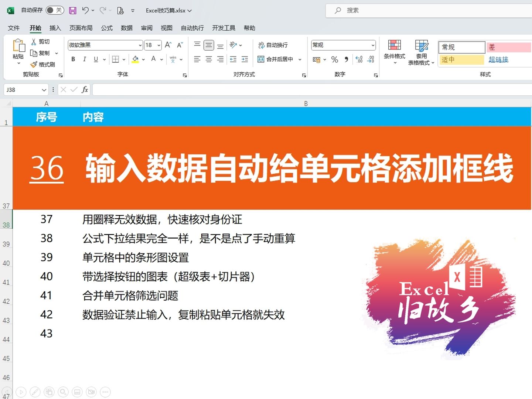This screenshot has height=399, width=532.
Task: Expand Format as Table (套用表格格式) menu
Action: point(421,52)
